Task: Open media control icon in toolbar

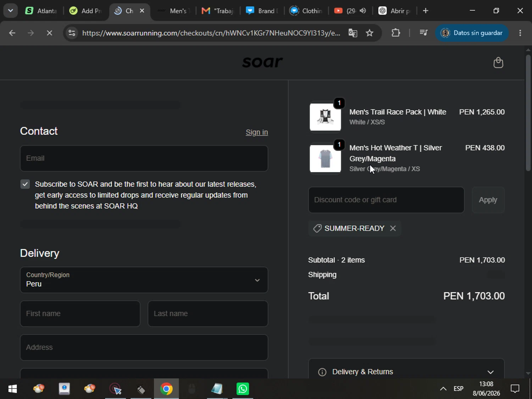Action: 423,33
